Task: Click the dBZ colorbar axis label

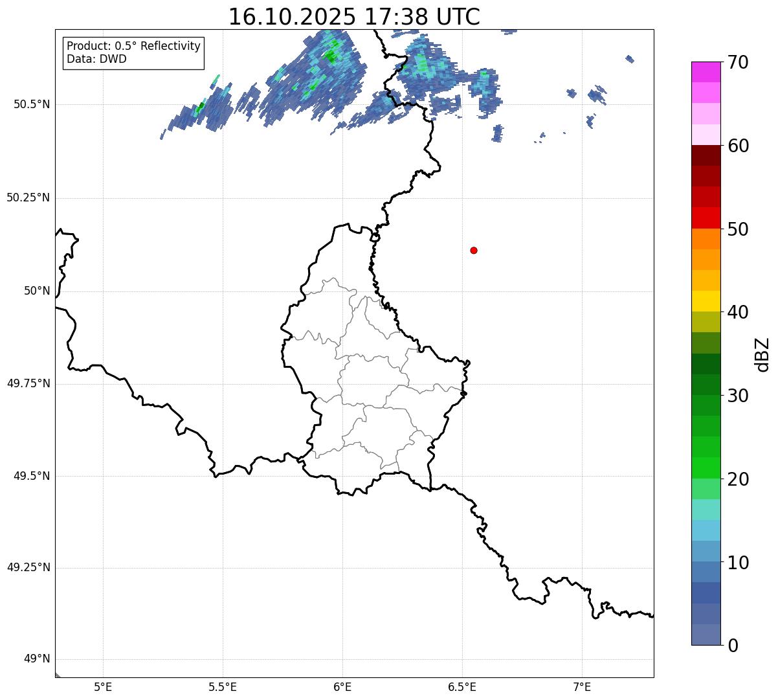Action: pyautogui.click(x=762, y=354)
